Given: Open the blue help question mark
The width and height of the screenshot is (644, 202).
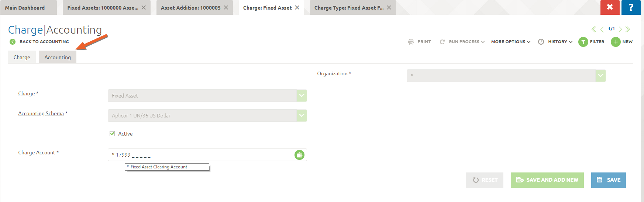Looking at the screenshot, I should (631, 7).
